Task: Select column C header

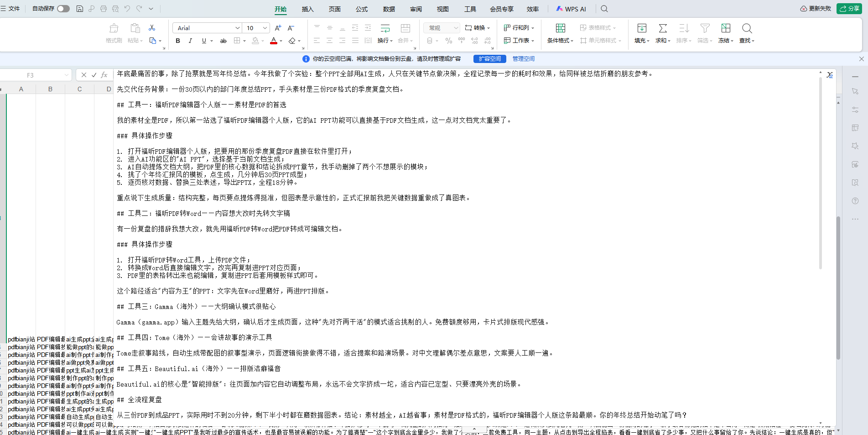Action: (x=79, y=89)
